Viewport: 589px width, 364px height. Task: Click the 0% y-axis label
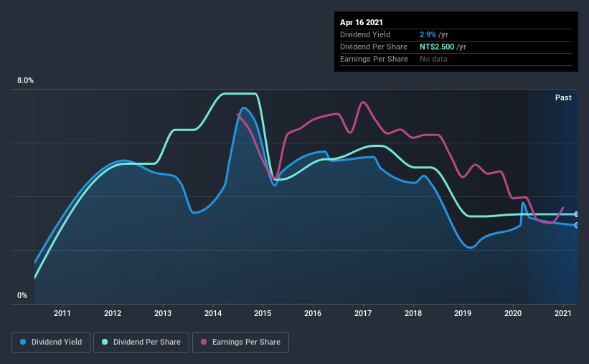pos(22,295)
